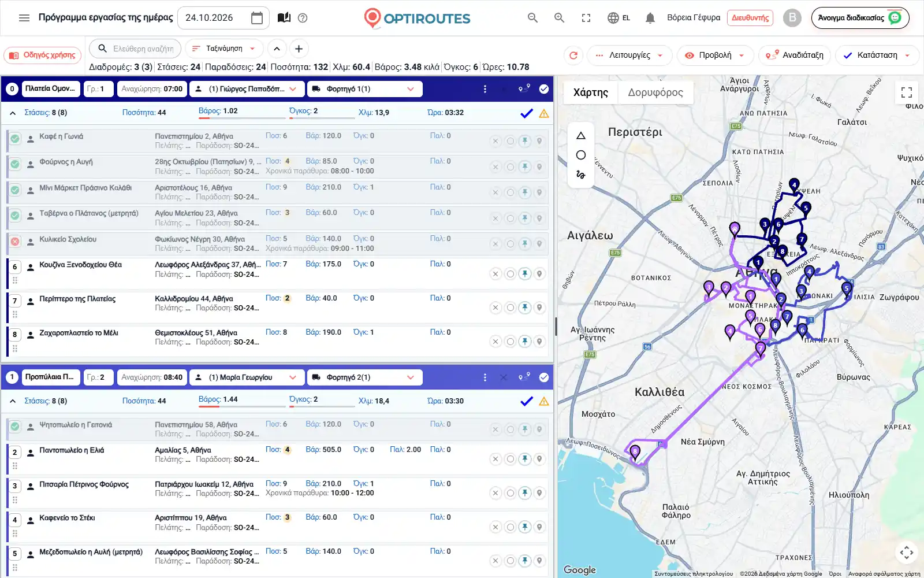Image resolution: width=924 pixels, height=578 pixels.
Task: Open the map book icon
Action: [x=284, y=18]
